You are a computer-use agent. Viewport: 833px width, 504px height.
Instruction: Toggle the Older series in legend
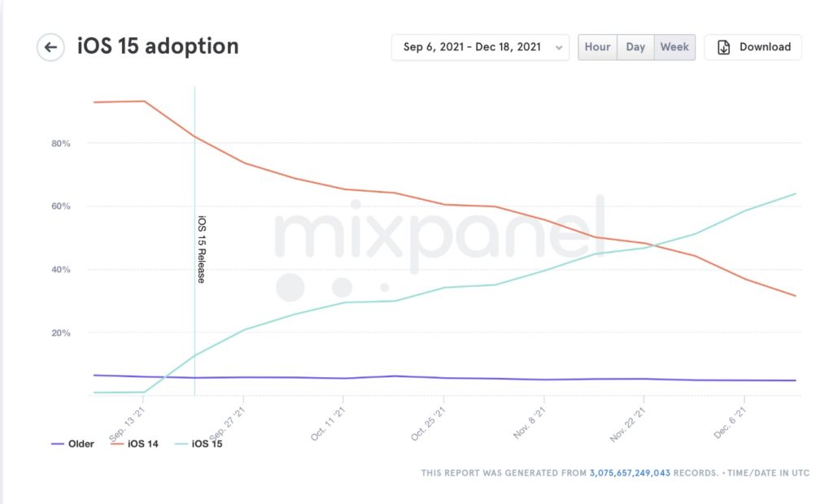point(81,444)
